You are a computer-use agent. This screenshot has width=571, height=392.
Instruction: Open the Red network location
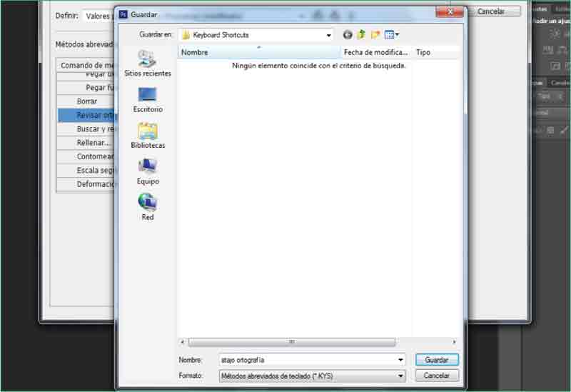coord(147,207)
